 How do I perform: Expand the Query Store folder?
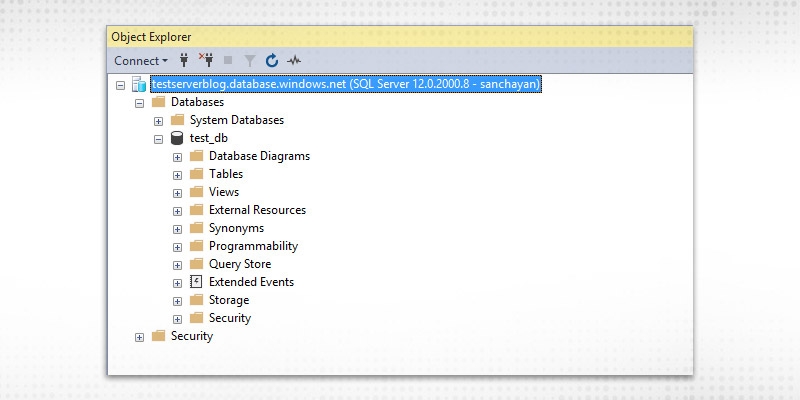click(x=177, y=265)
